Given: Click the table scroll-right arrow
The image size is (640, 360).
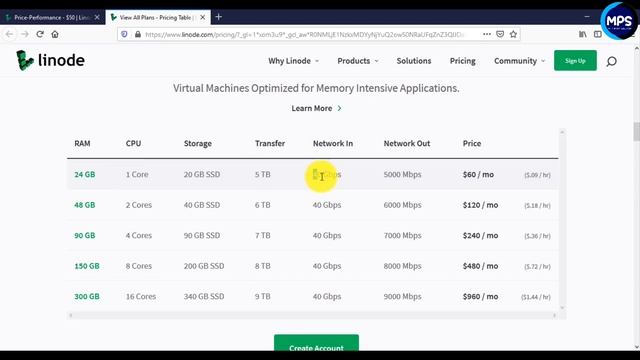Looking at the screenshot, I should point(554,315).
